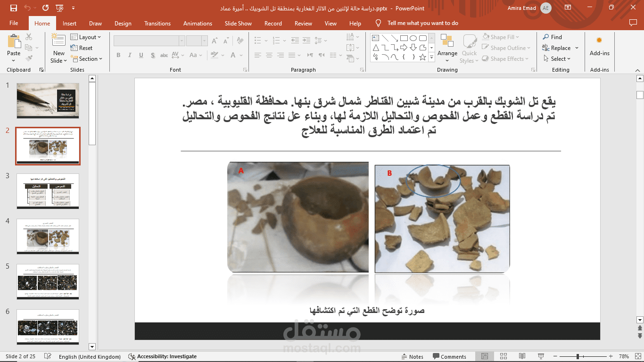Screen dimensions: 644x362
Task: Switch to Normal view icon
Action: coord(484,356)
